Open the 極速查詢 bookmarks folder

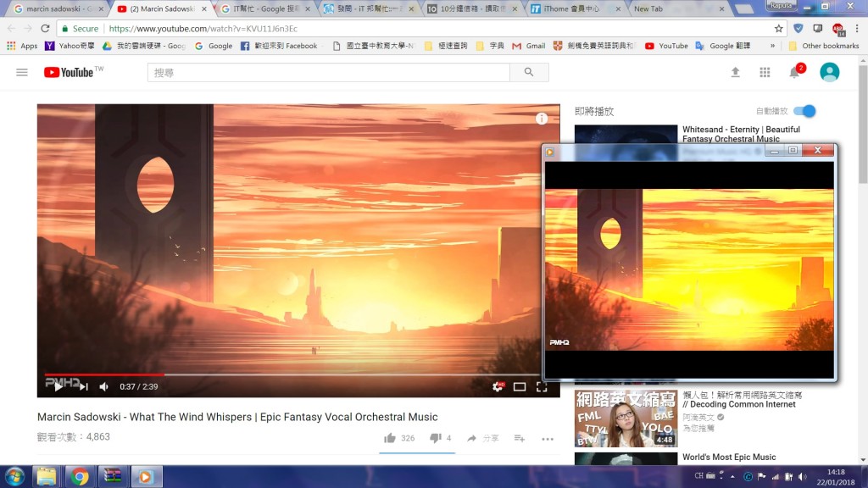[446, 46]
